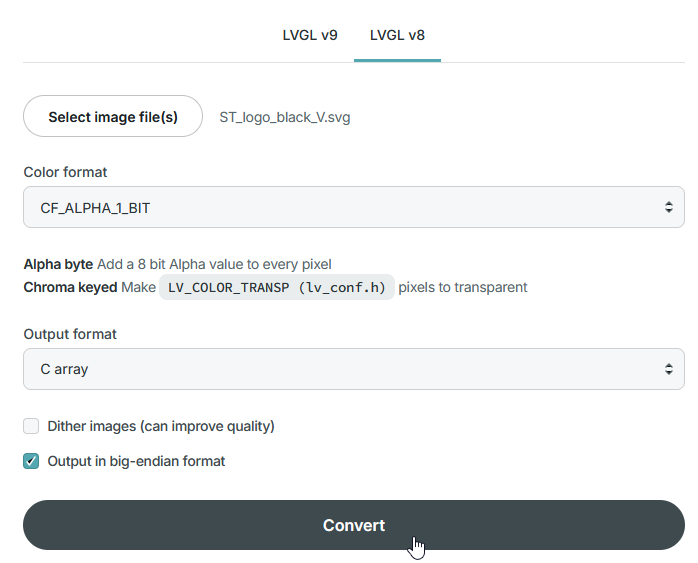Open the CF_ALPHA_1_BIT color format dropdown
Image resolution: width=698 pixels, height=563 pixels.
click(x=340, y=208)
